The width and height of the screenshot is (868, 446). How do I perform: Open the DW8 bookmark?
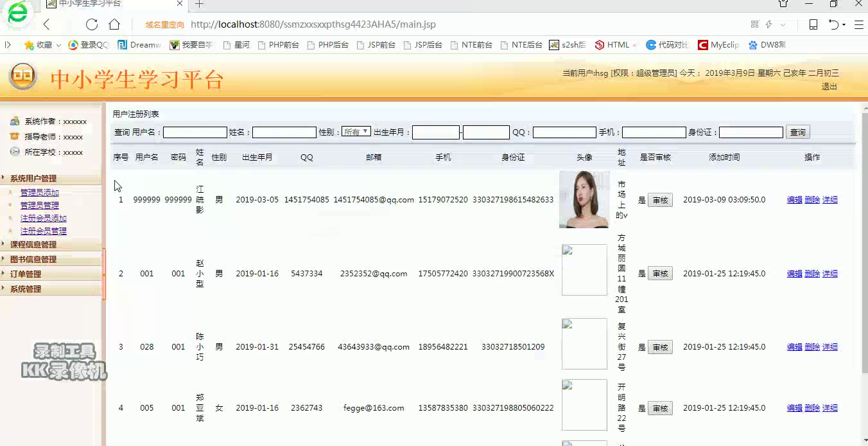(x=767, y=45)
